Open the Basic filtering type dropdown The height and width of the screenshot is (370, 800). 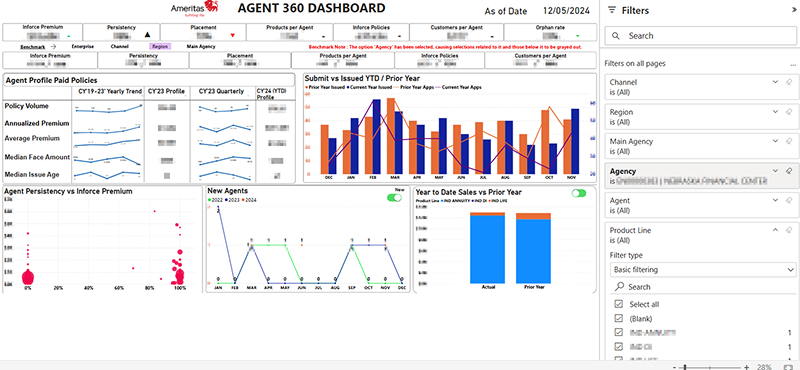click(703, 269)
